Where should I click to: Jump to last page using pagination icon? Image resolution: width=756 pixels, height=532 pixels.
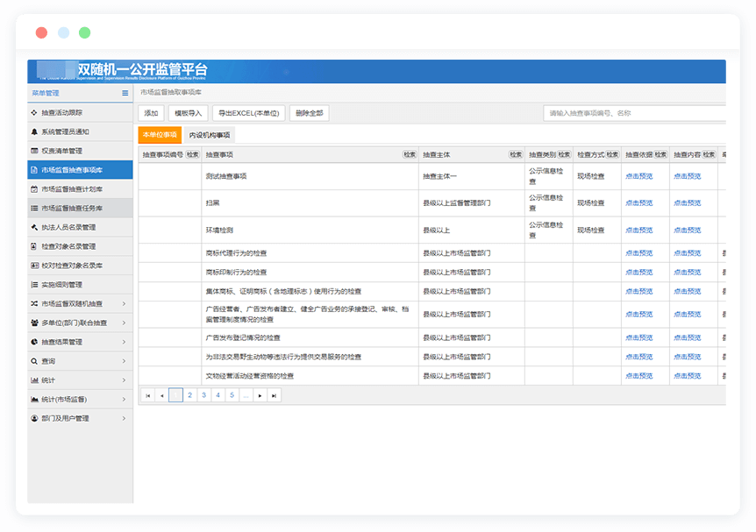[x=275, y=395]
